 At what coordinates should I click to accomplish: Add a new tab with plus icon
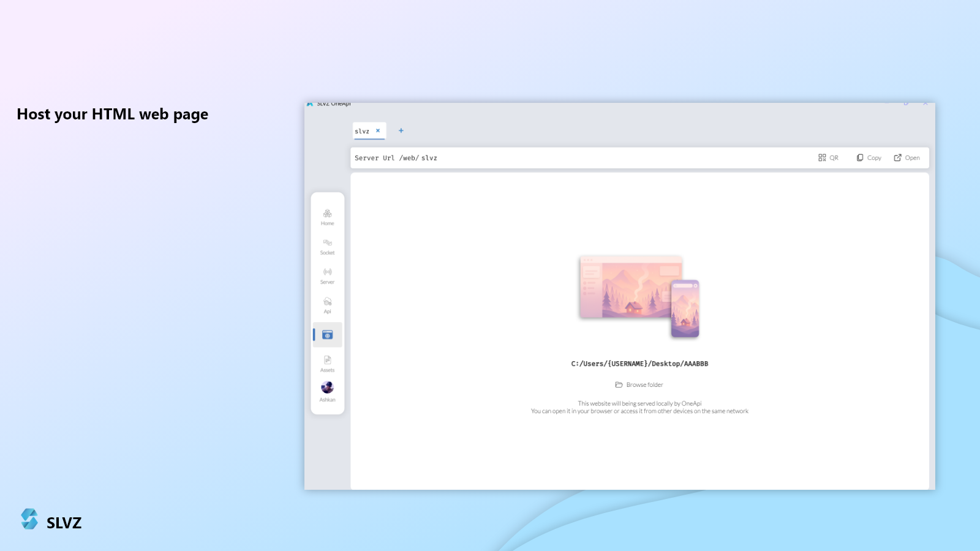(x=401, y=130)
